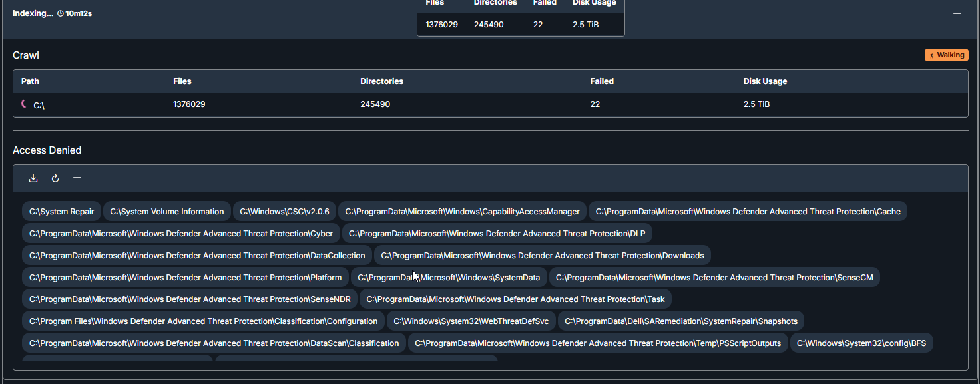
Task: Click the C:\System Repair path chip
Action: click(62, 212)
